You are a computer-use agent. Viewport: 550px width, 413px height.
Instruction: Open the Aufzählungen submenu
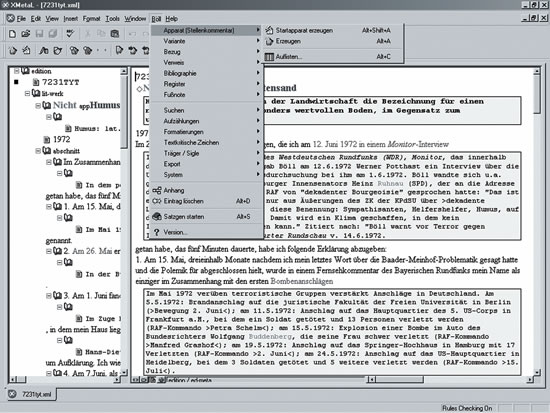pos(207,121)
